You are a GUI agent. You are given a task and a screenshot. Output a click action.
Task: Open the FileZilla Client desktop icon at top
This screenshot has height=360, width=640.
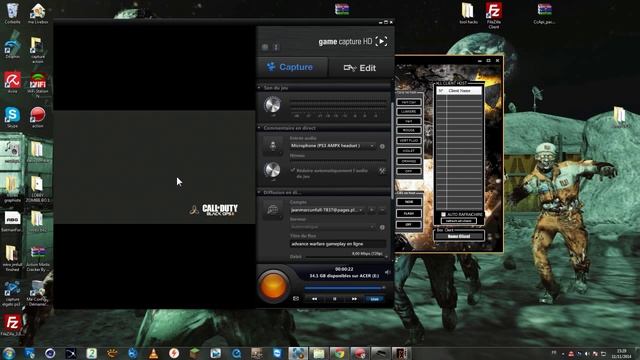(x=493, y=15)
